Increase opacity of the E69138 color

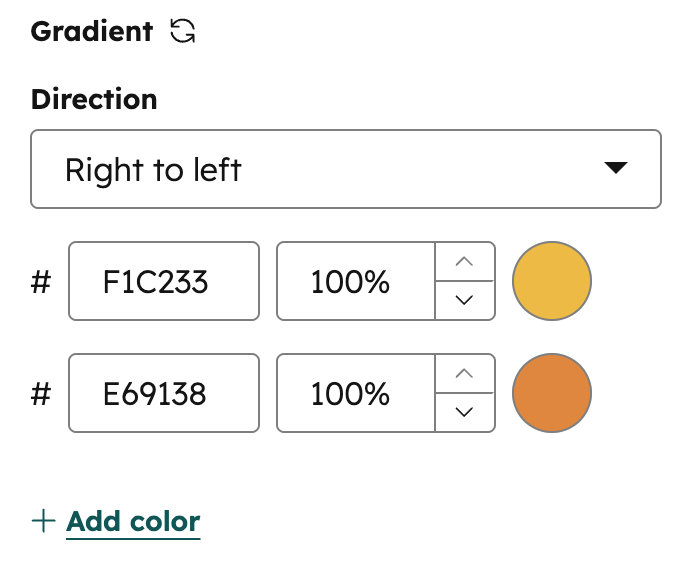464,375
